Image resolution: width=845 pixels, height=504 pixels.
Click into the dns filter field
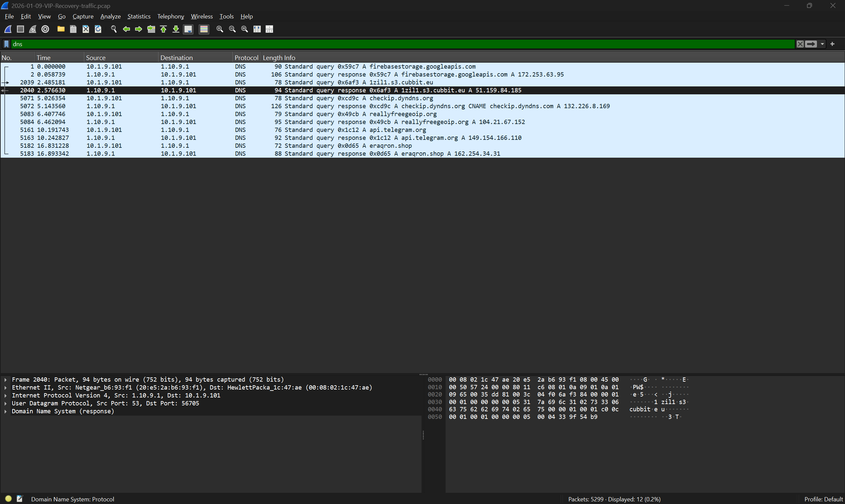(x=403, y=44)
